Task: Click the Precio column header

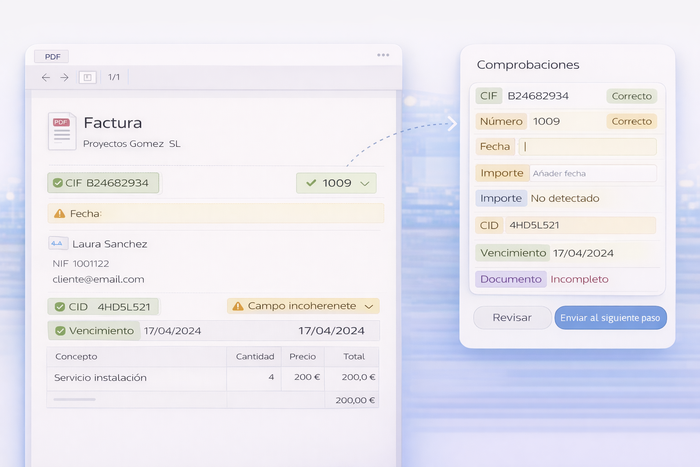Action: (303, 356)
